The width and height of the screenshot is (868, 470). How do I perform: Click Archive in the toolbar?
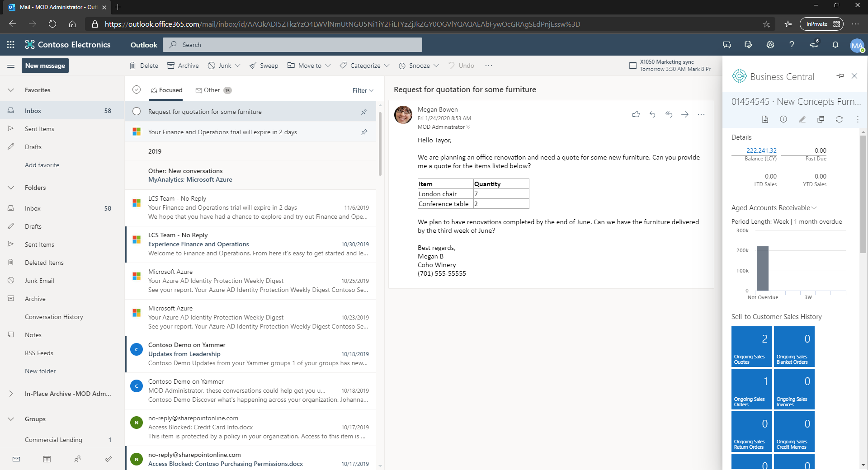[183, 66]
